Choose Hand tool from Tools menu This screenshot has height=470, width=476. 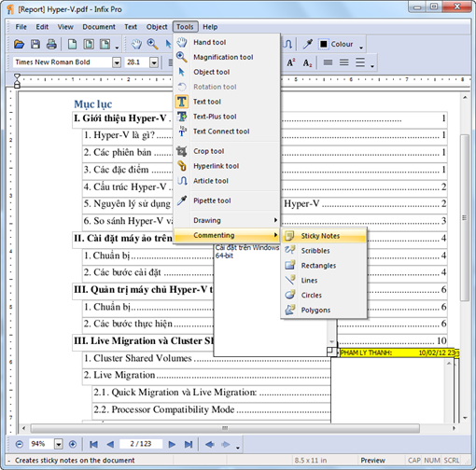(227, 42)
